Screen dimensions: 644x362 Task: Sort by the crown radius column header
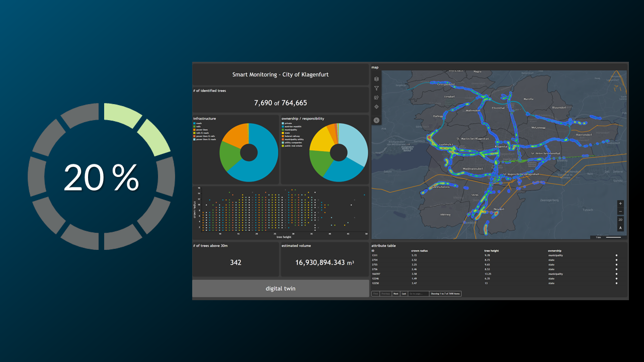click(x=420, y=250)
